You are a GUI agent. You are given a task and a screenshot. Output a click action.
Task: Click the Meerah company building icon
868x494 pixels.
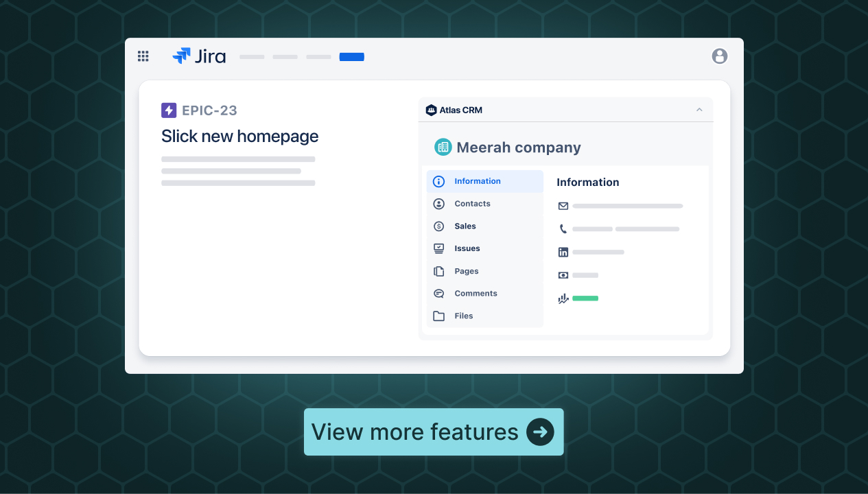pos(443,147)
